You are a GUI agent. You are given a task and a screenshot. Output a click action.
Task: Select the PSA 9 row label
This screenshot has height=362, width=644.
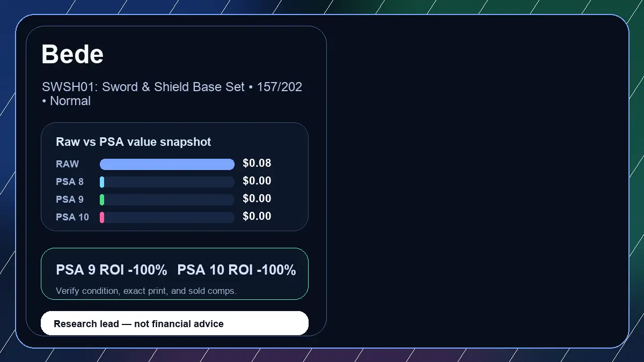70,200
